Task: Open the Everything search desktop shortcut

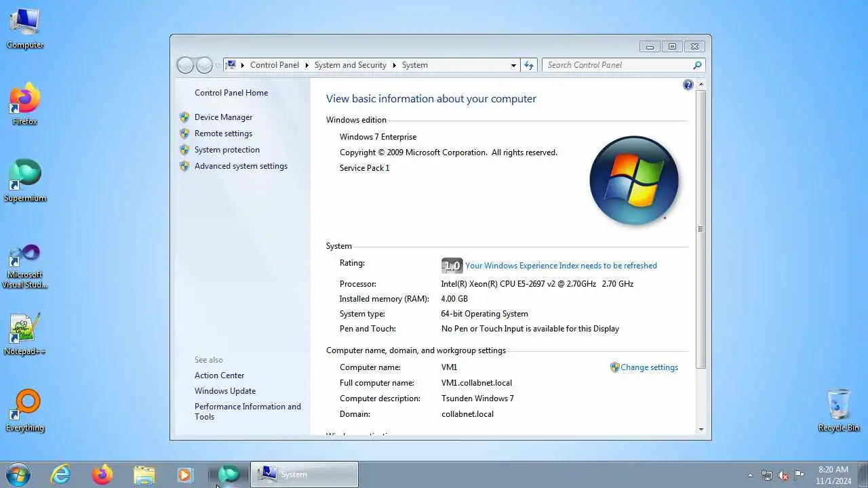Action: pos(25,411)
